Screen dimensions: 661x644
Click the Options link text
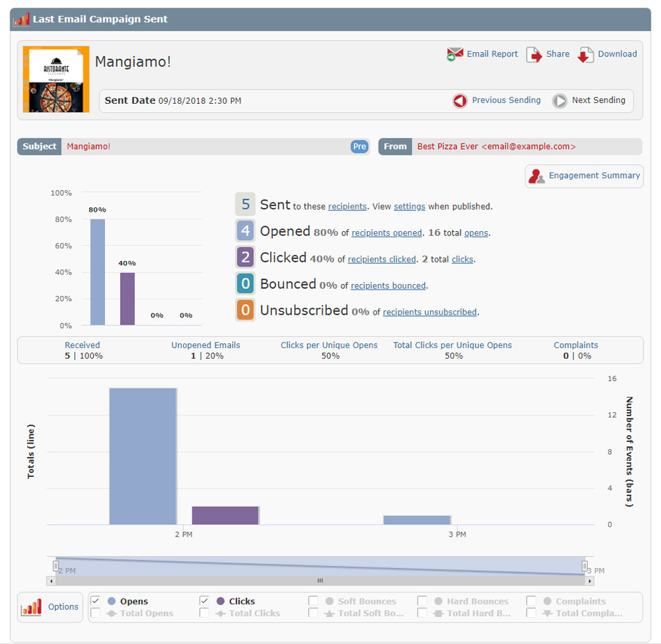coord(63,607)
